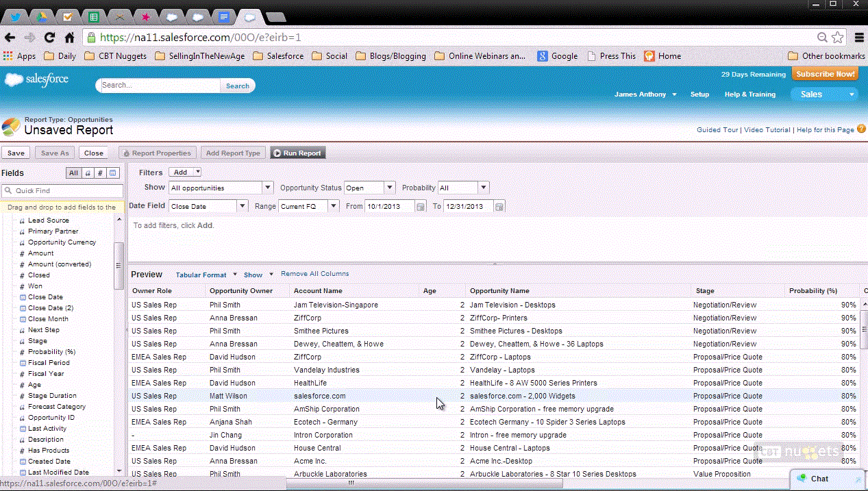This screenshot has height=491, width=868.
Task: Open the Guided Tour link
Action: coord(717,129)
